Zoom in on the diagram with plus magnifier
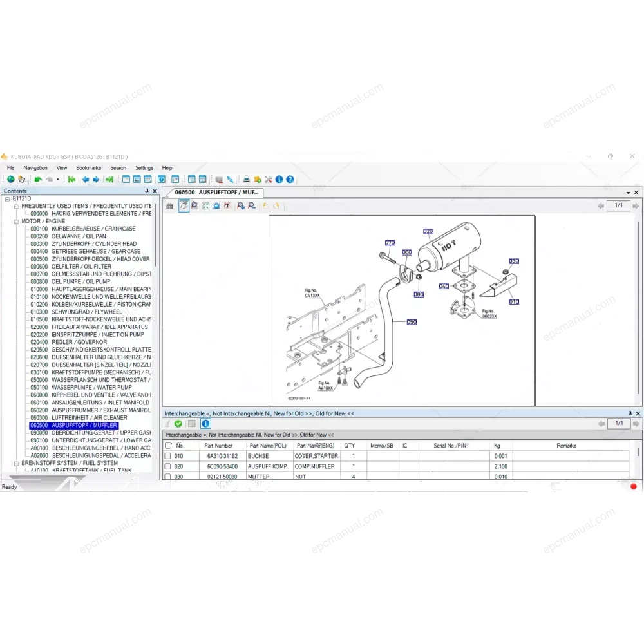Image resolution: width=644 pixels, height=644 pixels. 241,206
